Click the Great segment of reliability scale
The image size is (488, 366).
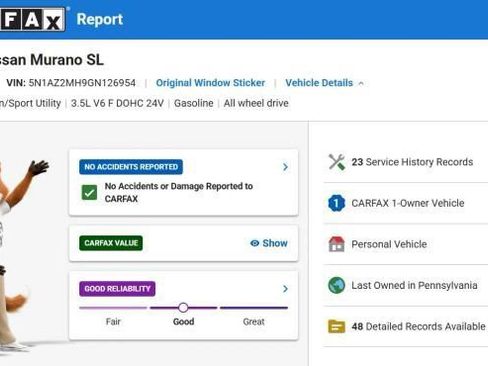click(254, 308)
